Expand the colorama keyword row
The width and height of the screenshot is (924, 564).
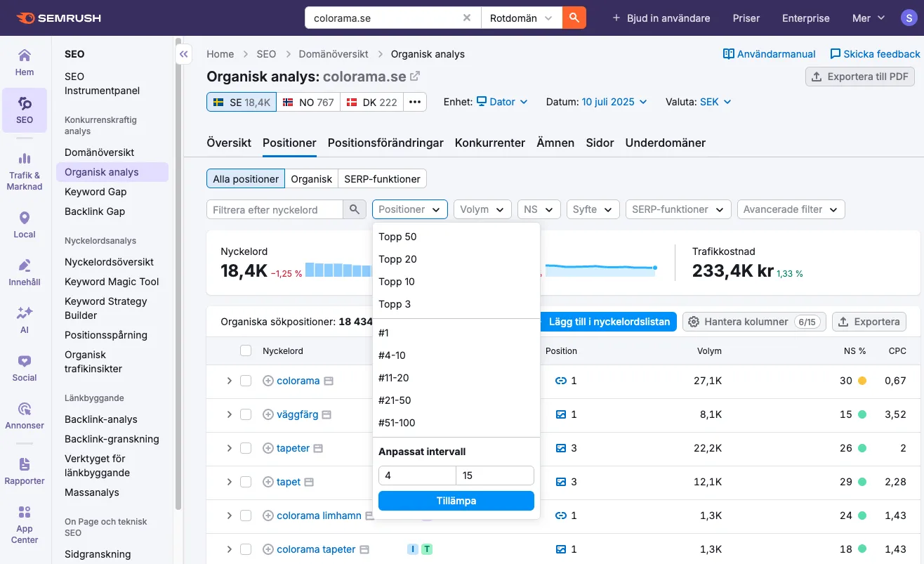229,381
